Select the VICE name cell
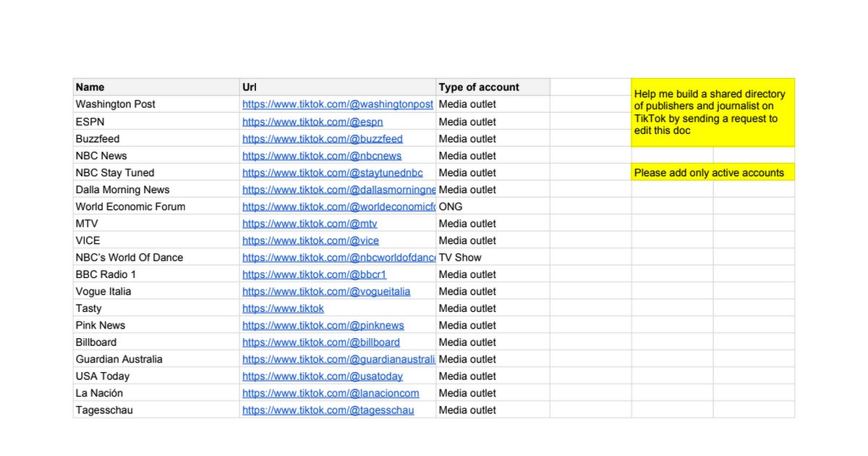Image resolution: width=868 pixels, height=456 pixels. (x=156, y=240)
